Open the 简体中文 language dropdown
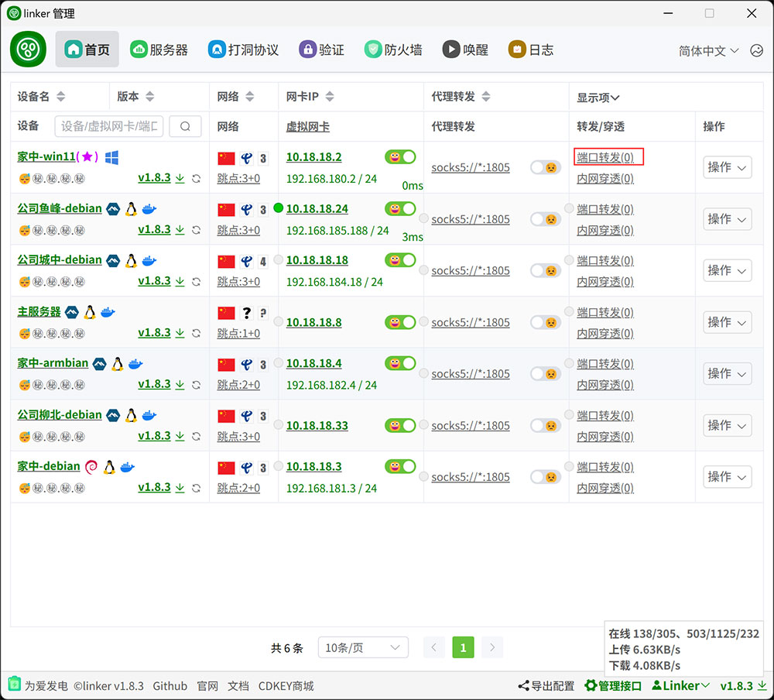 click(708, 50)
